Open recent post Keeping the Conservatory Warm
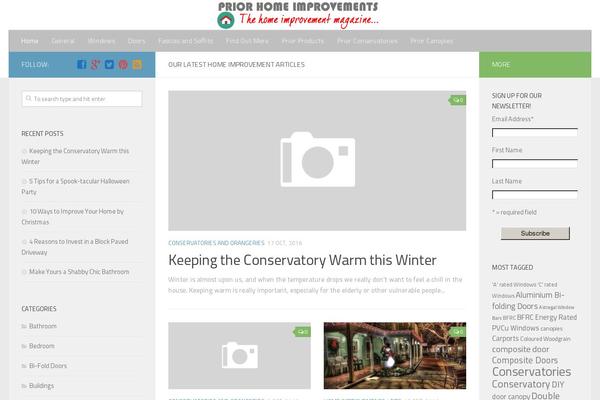The width and height of the screenshot is (600, 400). tap(75, 156)
